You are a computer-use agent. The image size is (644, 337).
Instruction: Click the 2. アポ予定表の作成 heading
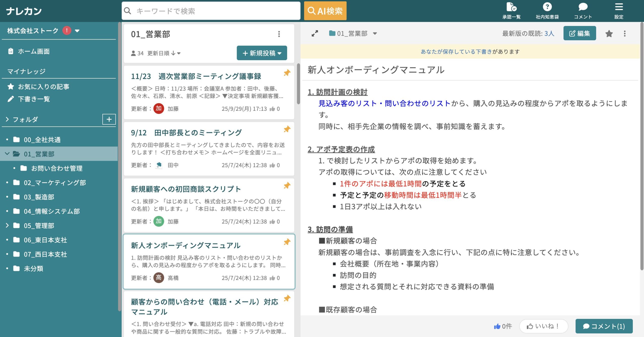click(341, 149)
